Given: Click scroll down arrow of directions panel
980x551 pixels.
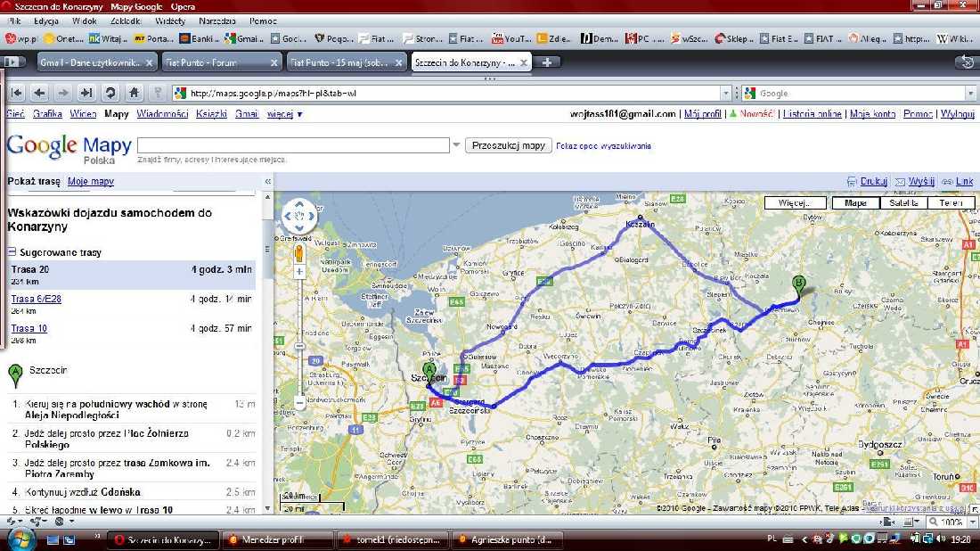Looking at the screenshot, I should pyautogui.click(x=267, y=508).
